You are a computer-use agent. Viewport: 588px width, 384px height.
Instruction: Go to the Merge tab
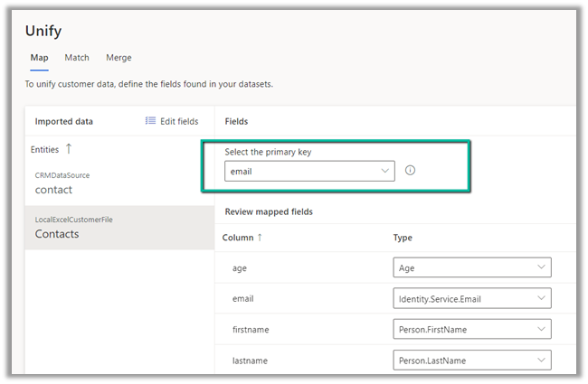pyautogui.click(x=119, y=58)
